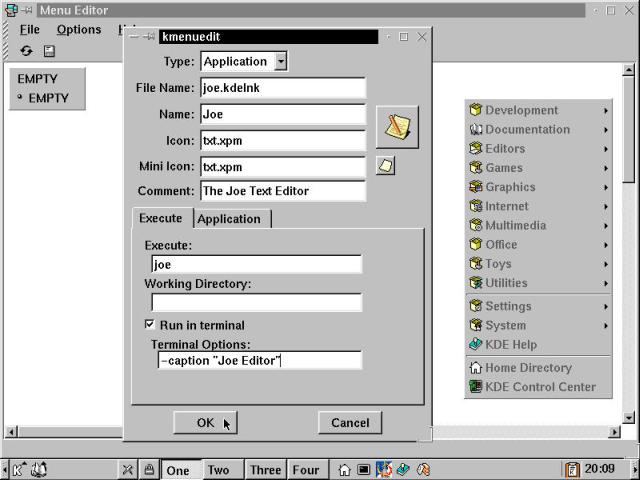Expand the Multimedia submenu
Image resolution: width=640 pixels, height=480 pixels.
pos(540,225)
